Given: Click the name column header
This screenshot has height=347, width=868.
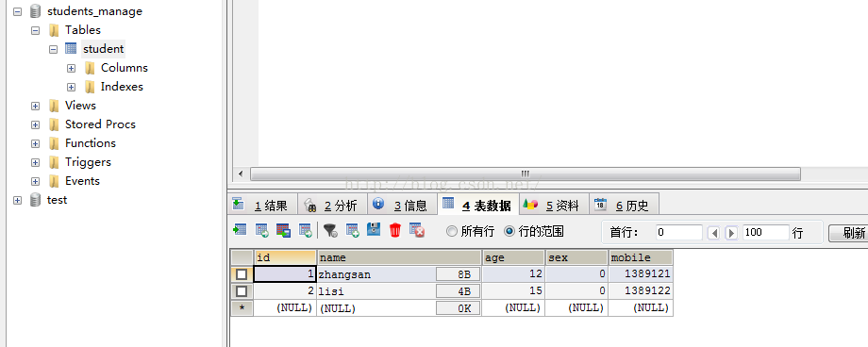Looking at the screenshot, I should pos(399,257).
